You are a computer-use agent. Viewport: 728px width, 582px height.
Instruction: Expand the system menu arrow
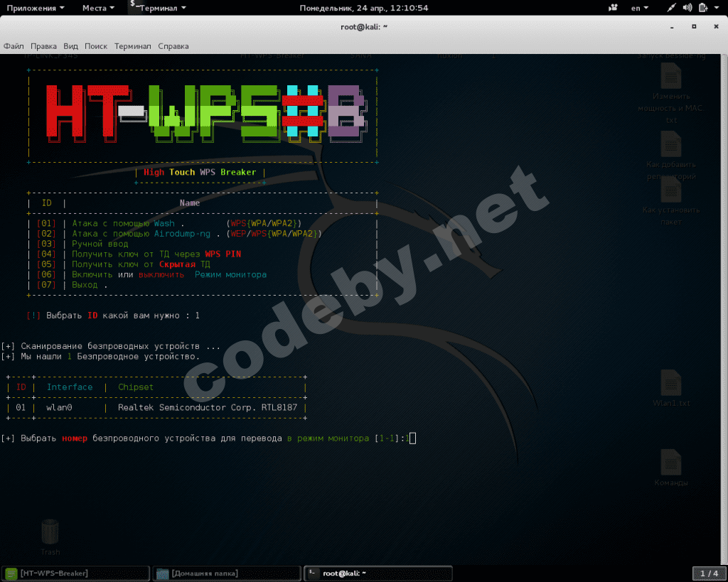pyautogui.click(x=717, y=8)
